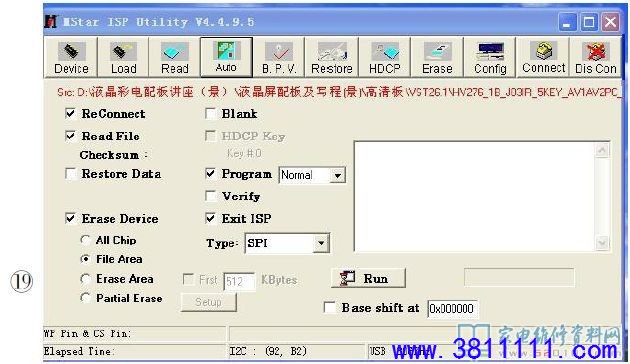Click the Run button
Screen dimensions: 630x364
[368, 278]
